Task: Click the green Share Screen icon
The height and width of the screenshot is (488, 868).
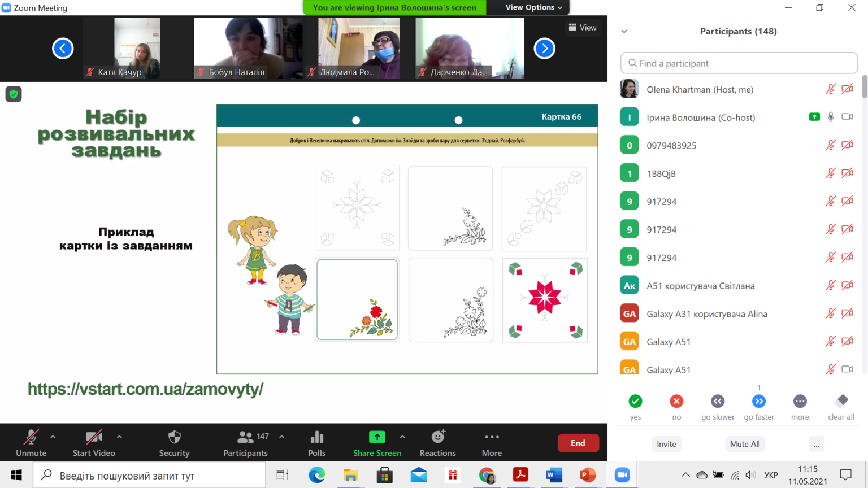Action: click(x=377, y=437)
